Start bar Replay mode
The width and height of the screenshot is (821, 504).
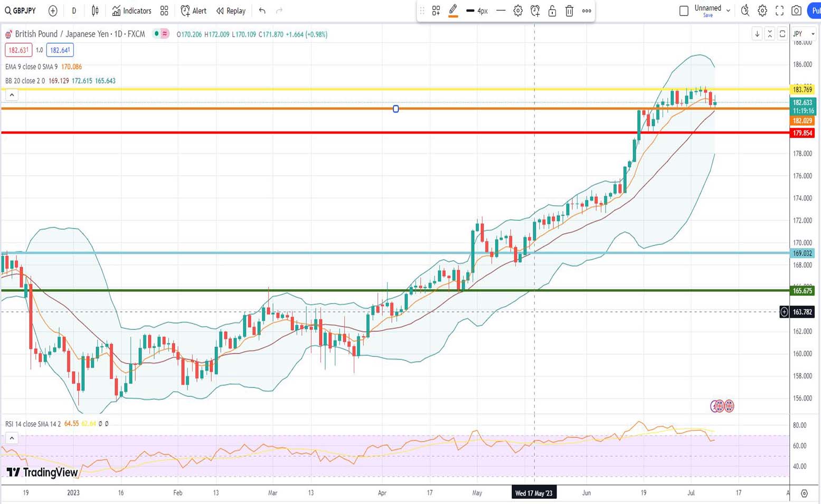pyautogui.click(x=231, y=11)
